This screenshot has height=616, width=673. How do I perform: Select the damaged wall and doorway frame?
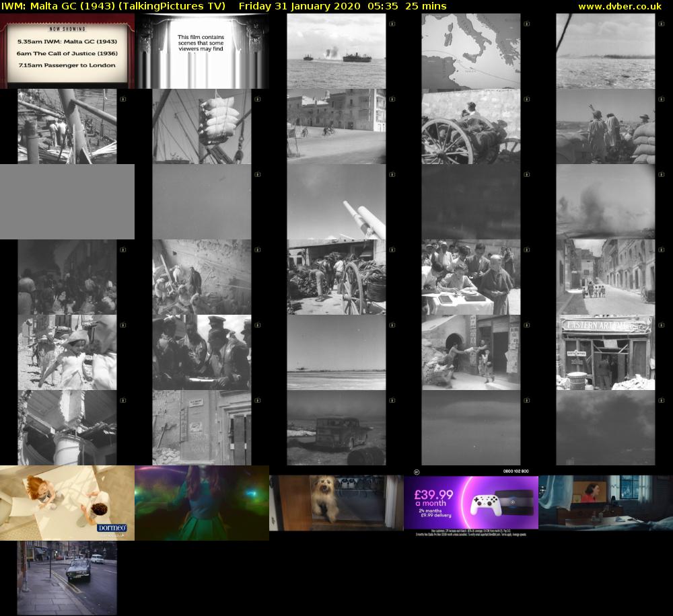[x=202, y=428]
